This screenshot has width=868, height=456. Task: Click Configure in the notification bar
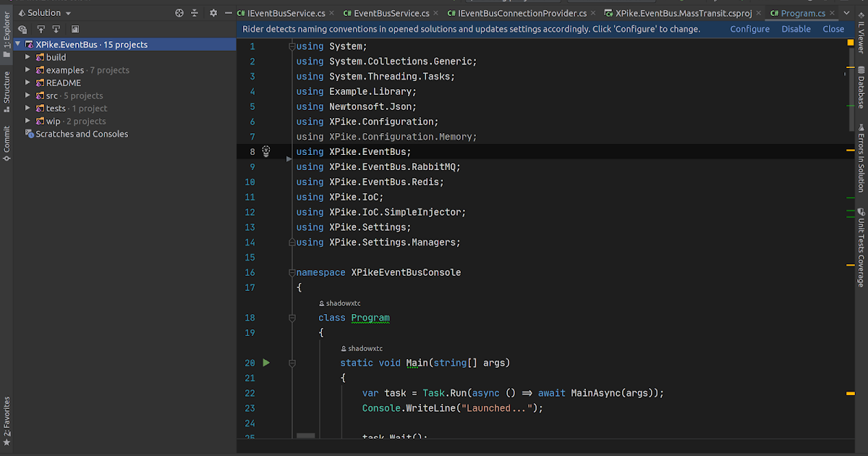pyautogui.click(x=749, y=29)
